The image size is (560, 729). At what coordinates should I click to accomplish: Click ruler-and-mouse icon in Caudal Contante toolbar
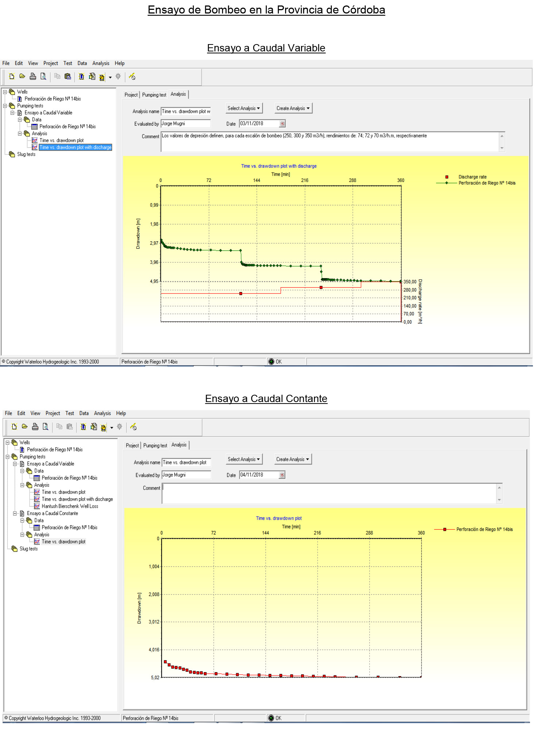click(x=133, y=427)
